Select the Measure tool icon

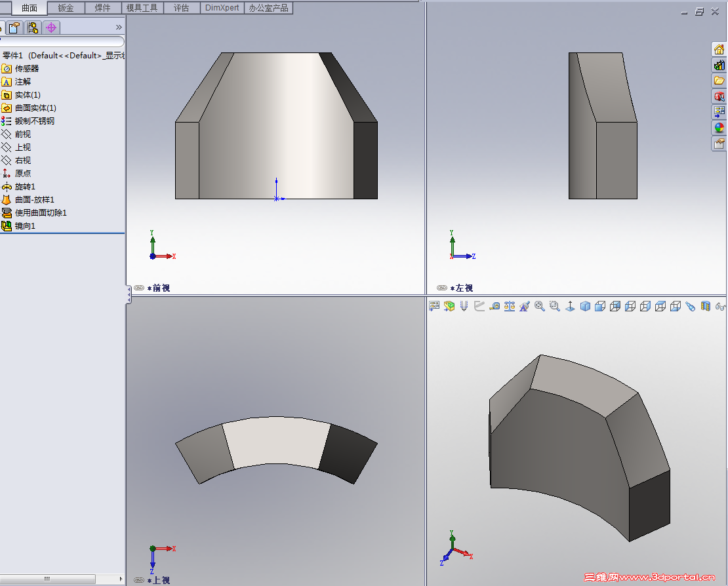[x=495, y=306]
